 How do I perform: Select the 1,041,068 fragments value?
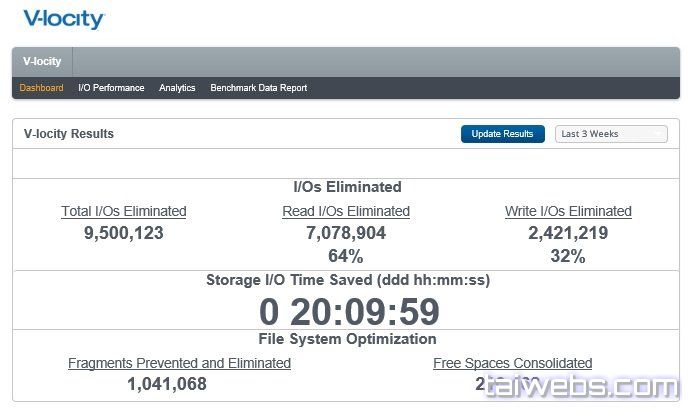click(x=167, y=384)
